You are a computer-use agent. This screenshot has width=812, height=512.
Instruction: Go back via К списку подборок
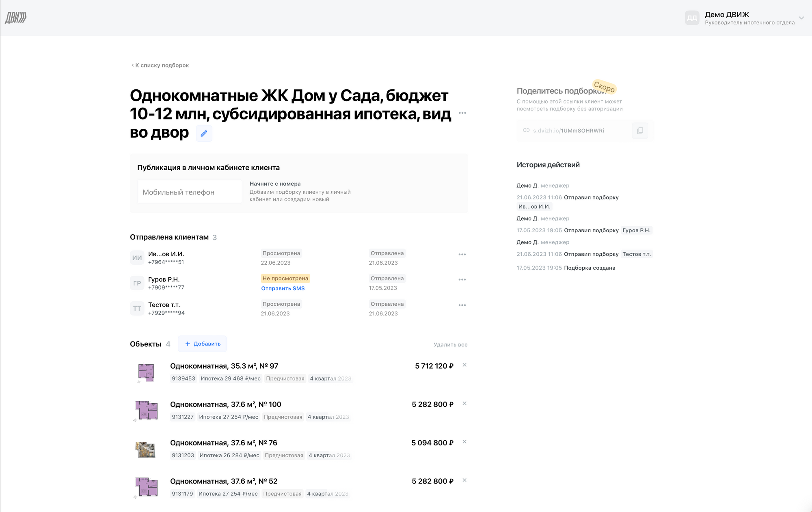(160, 65)
